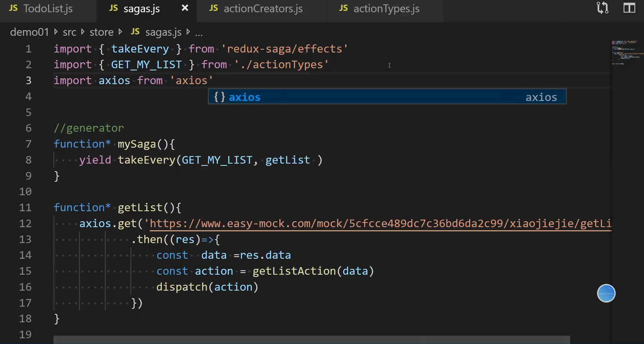Click line number 12 in gutter

25,223
